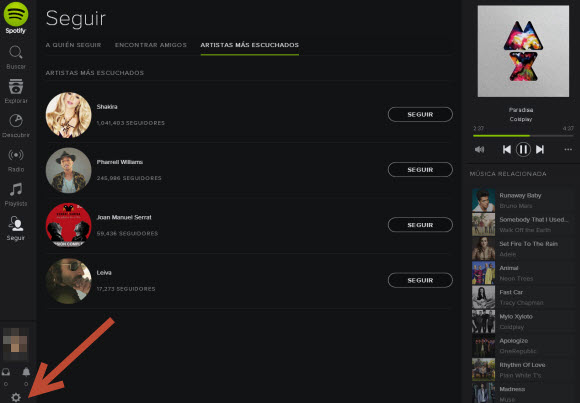The image size is (580, 403).
Task: Pause the current song
Action: [x=523, y=150]
